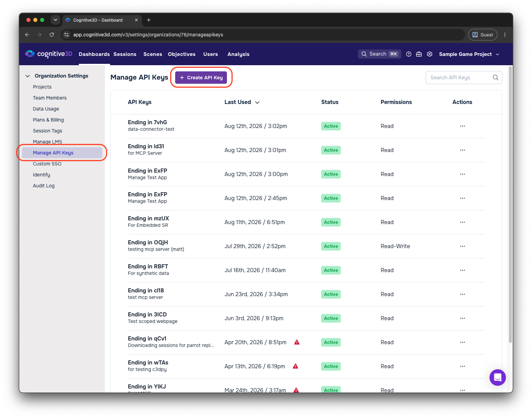
Task: Open the help question-mark icon
Action: pyautogui.click(x=409, y=54)
